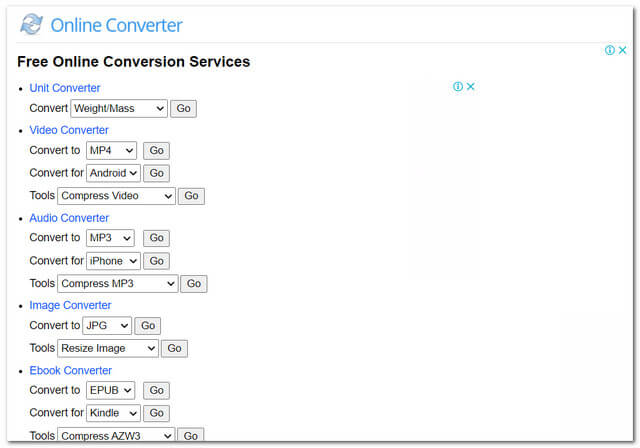Select the Resize Image tools dropdown
This screenshot has height=448, width=640.
(108, 348)
